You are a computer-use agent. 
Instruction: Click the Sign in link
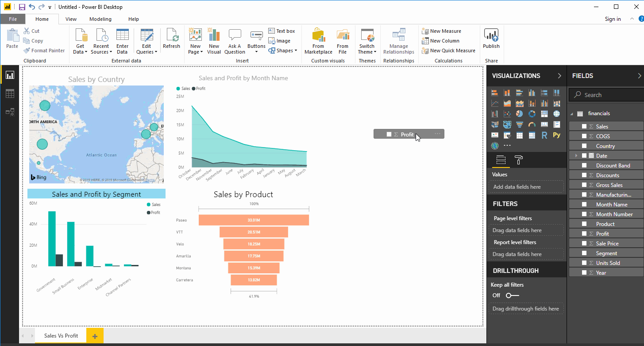(613, 19)
